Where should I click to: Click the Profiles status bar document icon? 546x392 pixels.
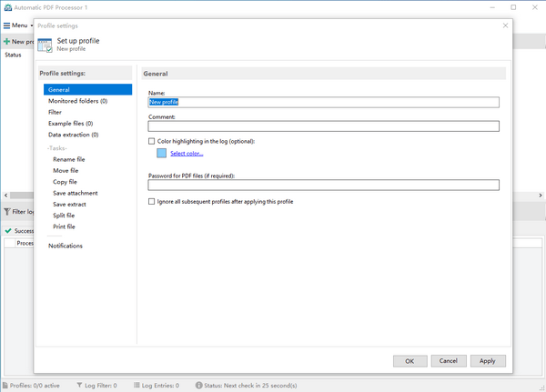[x=5, y=386]
